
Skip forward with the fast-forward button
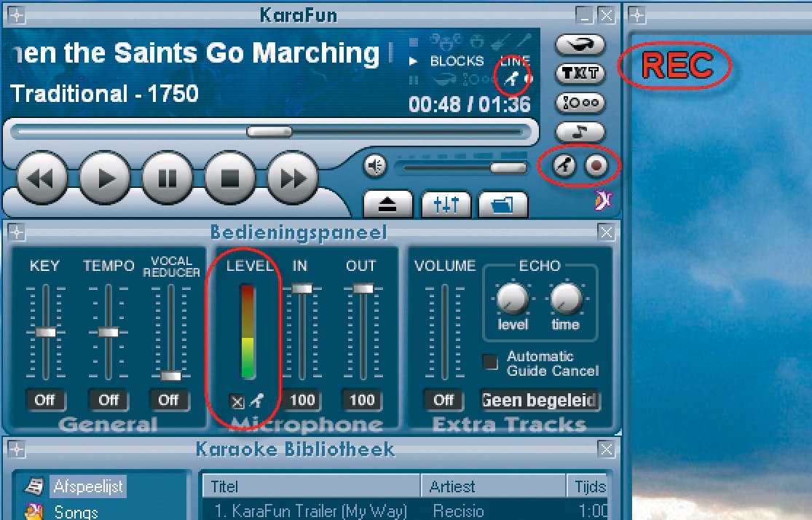(293, 178)
